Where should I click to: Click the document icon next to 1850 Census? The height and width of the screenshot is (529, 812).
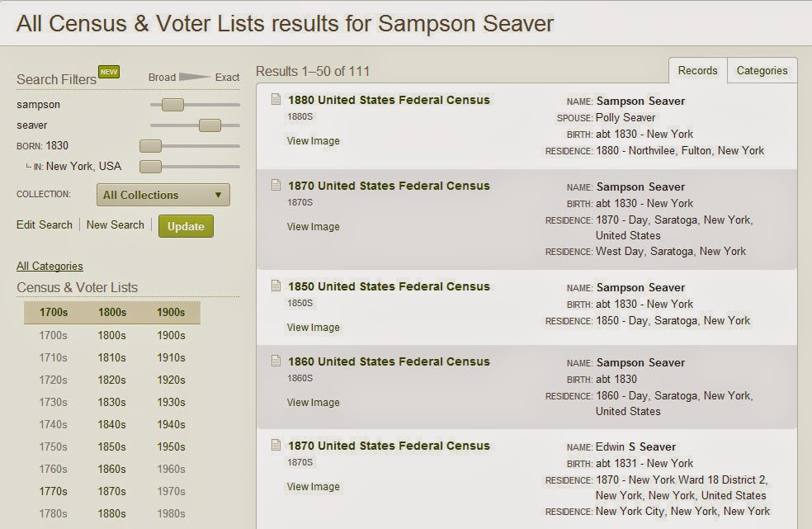[276, 286]
